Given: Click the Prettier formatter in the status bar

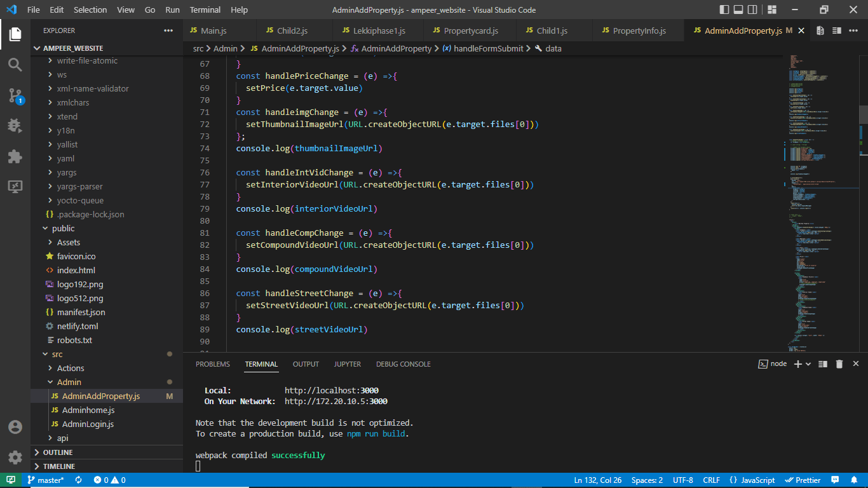Looking at the screenshot, I should 803,480.
